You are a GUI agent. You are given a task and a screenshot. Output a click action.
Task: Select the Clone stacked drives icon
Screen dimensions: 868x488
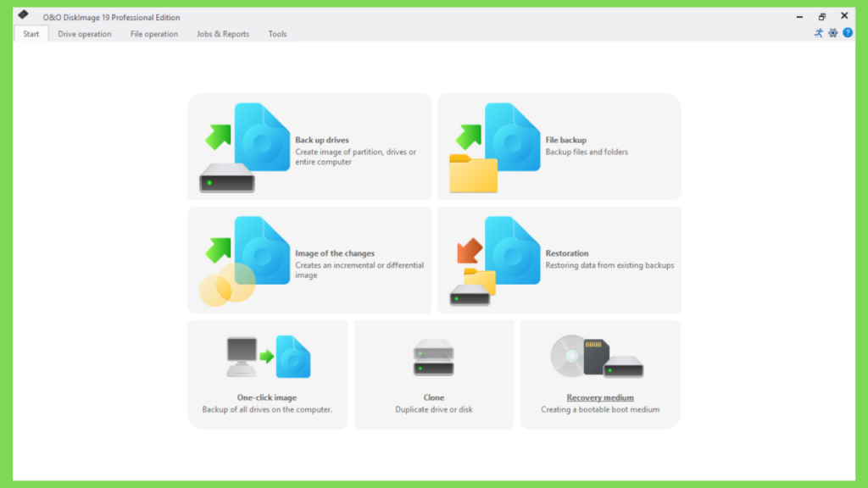click(433, 358)
